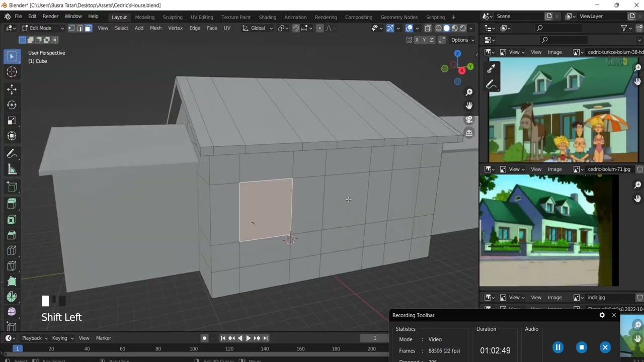Enable edge select mode
This screenshot has height=362, width=644.
coord(79,28)
